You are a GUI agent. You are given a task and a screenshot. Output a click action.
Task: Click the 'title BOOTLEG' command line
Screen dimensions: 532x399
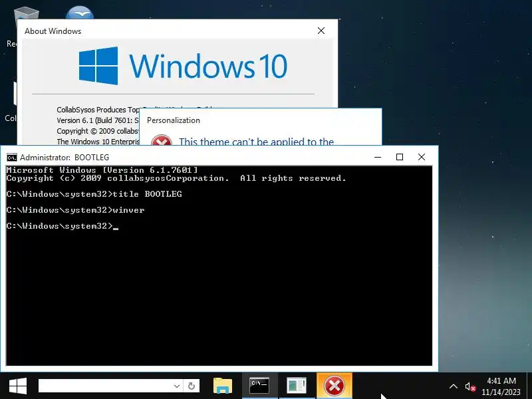click(147, 194)
